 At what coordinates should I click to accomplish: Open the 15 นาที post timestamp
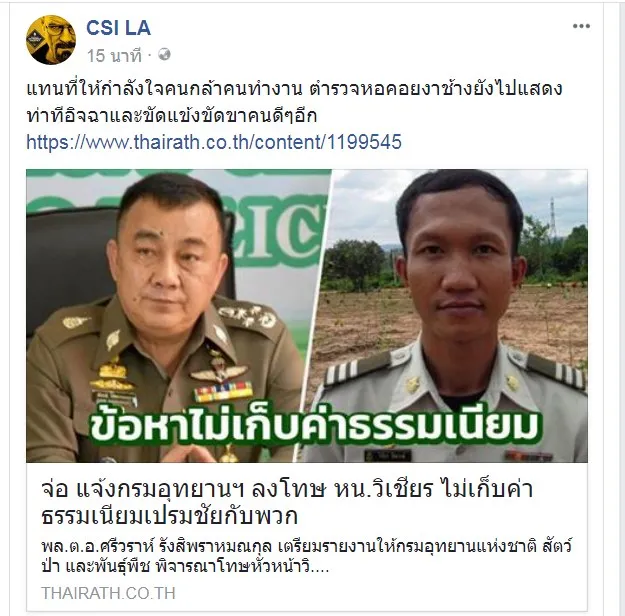(114, 55)
